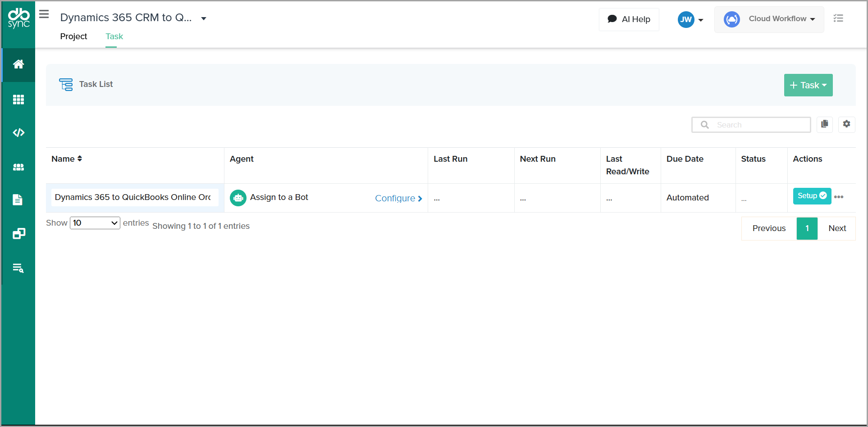Image resolution: width=868 pixels, height=427 pixels.
Task: Open the apps grid icon in sidebar
Action: point(18,100)
